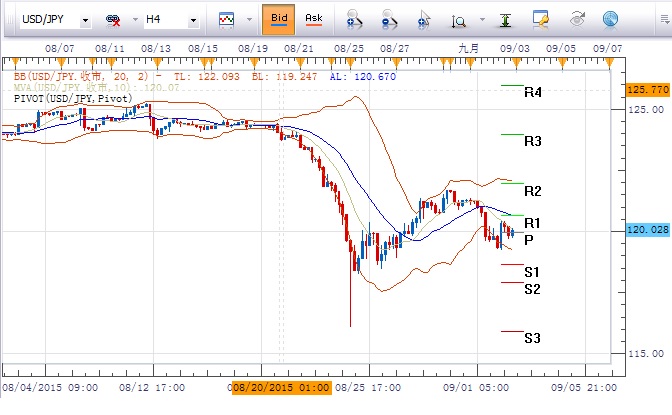Viewport: 672px width, 415px height.
Task: Open the USD/JPY symbol dropdown
Action: coord(85,20)
